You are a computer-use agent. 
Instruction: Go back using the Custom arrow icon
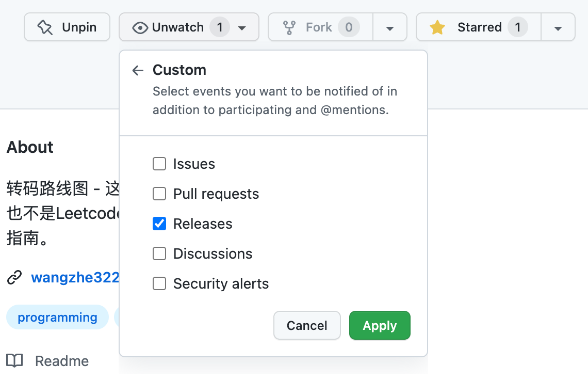point(138,70)
